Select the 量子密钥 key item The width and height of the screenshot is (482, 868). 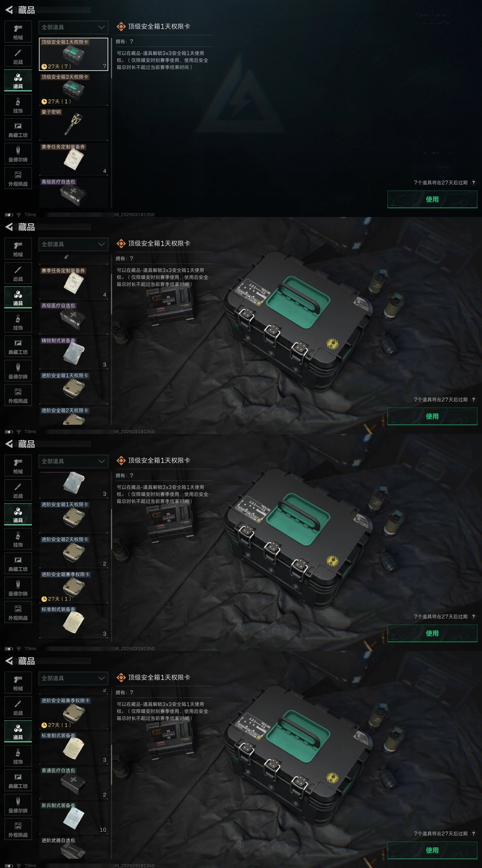pyautogui.click(x=74, y=123)
